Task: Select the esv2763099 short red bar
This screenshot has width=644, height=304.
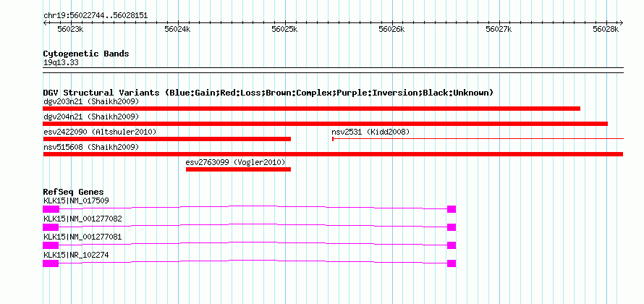Action: [238, 169]
